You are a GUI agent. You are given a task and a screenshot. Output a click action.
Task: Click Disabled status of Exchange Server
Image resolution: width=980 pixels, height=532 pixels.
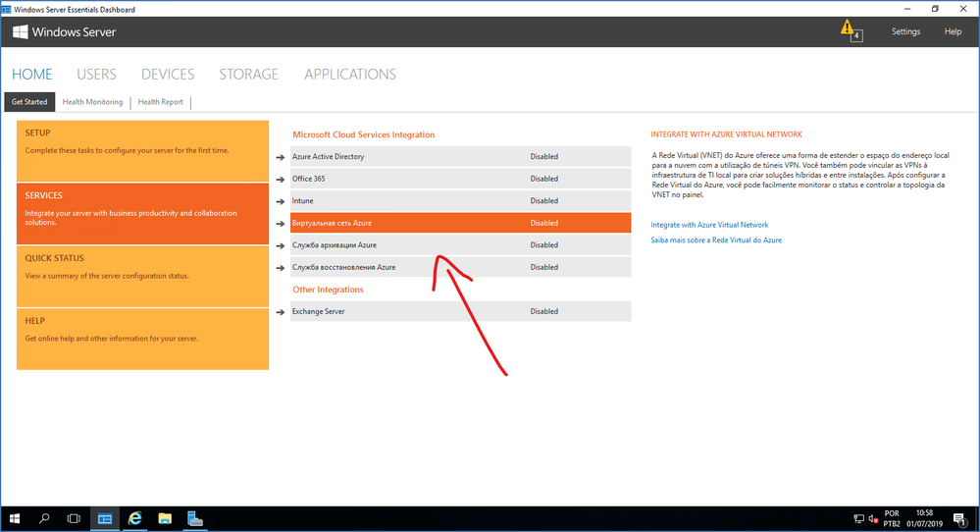pyautogui.click(x=544, y=311)
